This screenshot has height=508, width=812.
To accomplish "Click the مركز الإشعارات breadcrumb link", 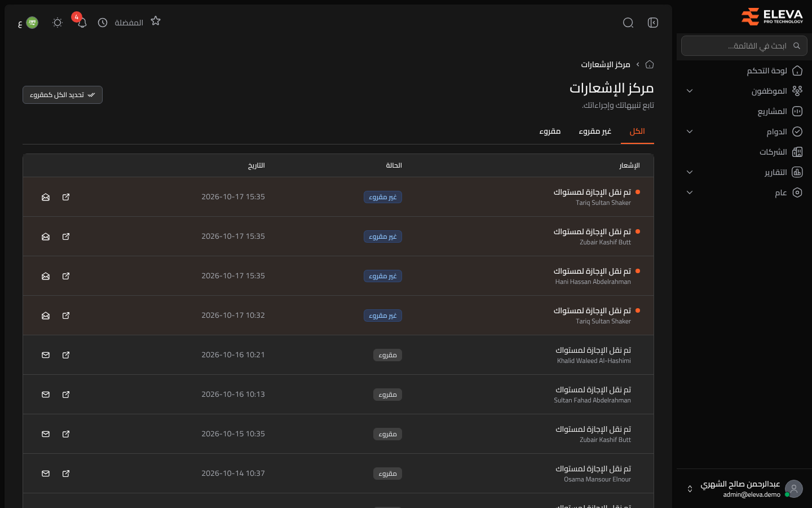I will point(606,64).
